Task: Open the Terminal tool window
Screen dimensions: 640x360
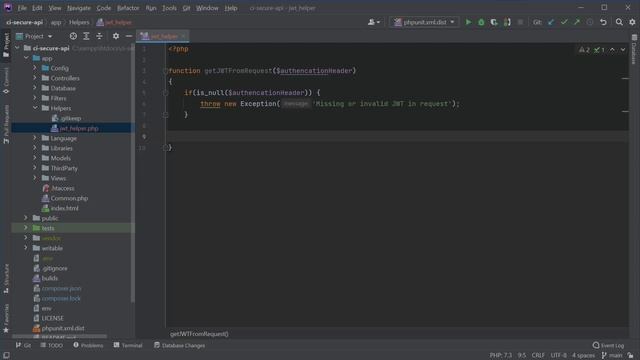Action: 128,345
